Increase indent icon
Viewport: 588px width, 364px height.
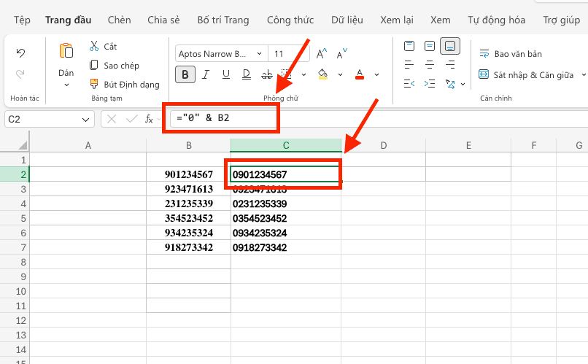click(430, 83)
